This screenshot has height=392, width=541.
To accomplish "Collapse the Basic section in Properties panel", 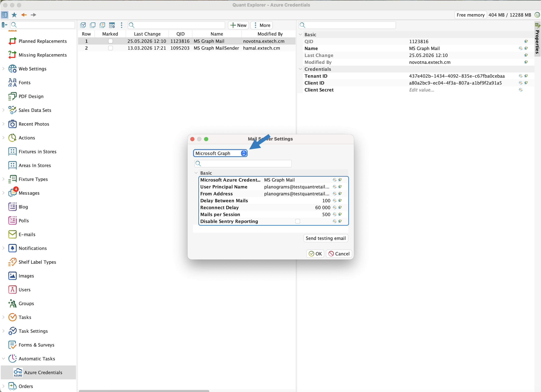I will click(300, 34).
